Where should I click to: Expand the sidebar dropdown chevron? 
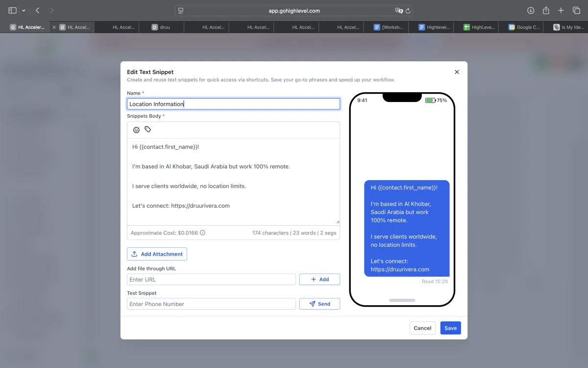tap(24, 10)
